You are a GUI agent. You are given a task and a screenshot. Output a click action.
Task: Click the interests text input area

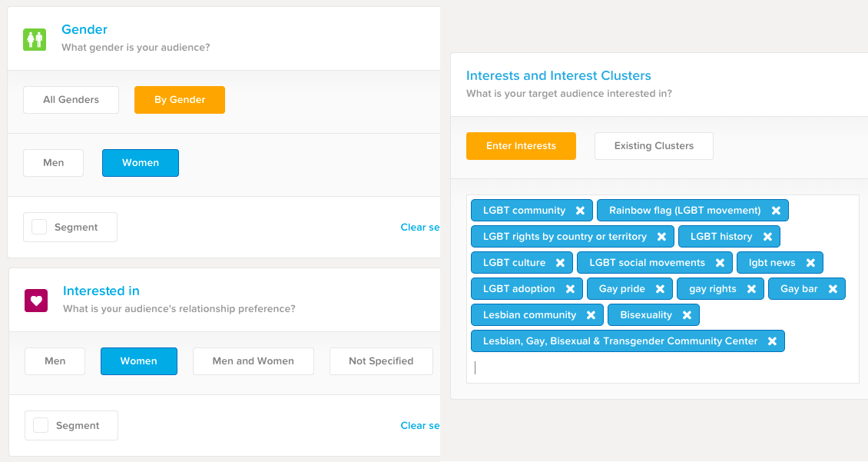(x=661, y=367)
